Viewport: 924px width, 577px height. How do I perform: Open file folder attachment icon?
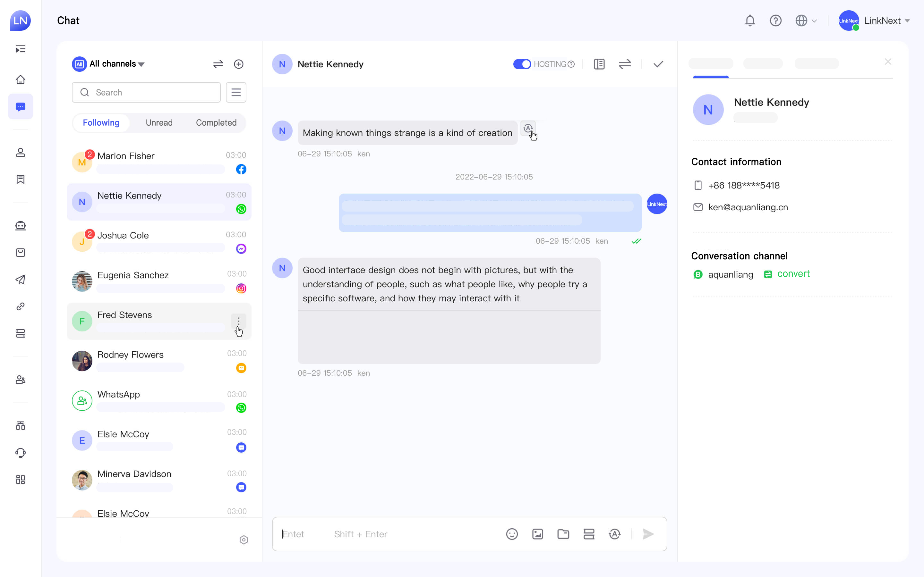click(563, 534)
